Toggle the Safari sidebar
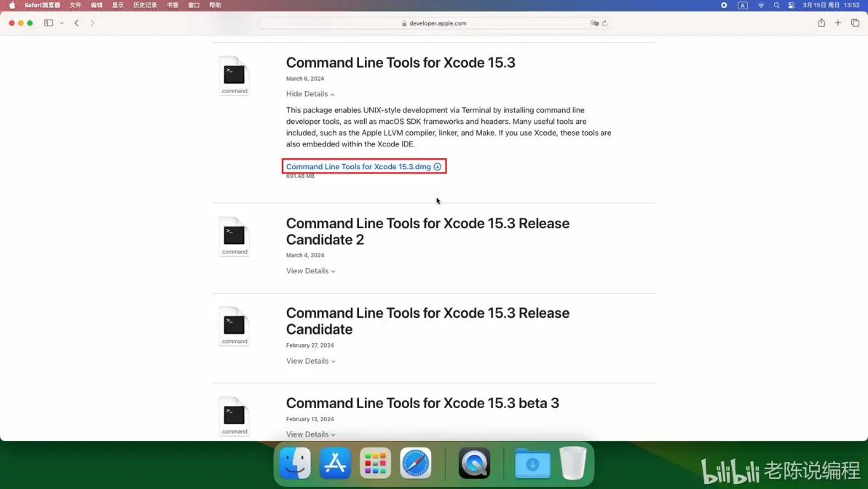This screenshot has width=868, height=489. 49,23
